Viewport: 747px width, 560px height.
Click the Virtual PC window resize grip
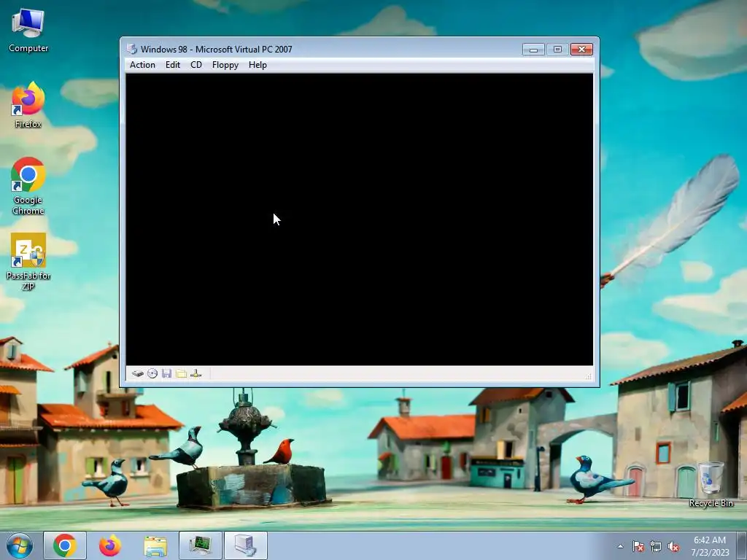pyautogui.click(x=589, y=376)
